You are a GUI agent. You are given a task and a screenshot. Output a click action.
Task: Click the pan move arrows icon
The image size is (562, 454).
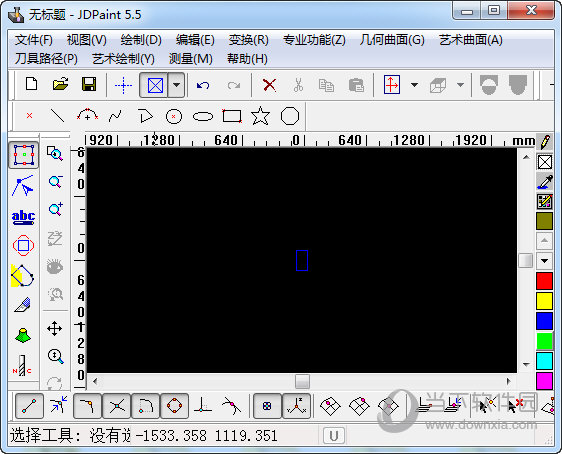[54, 328]
